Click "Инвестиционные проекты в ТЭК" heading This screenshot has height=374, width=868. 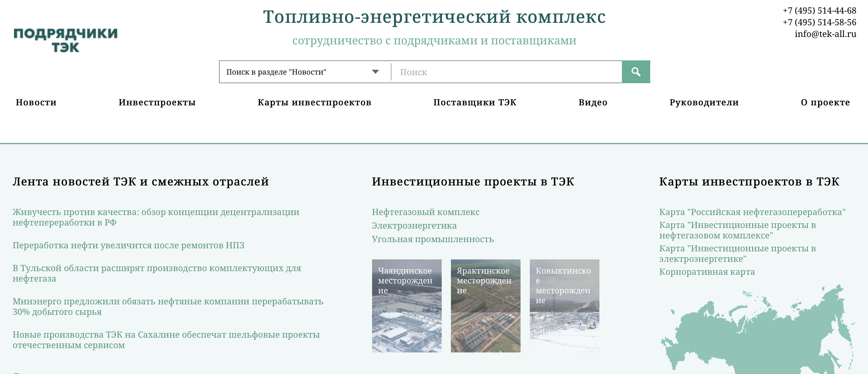coord(473,182)
